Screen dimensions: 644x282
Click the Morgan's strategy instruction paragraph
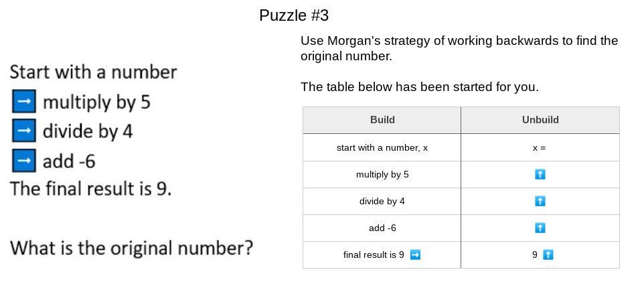(x=459, y=48)
